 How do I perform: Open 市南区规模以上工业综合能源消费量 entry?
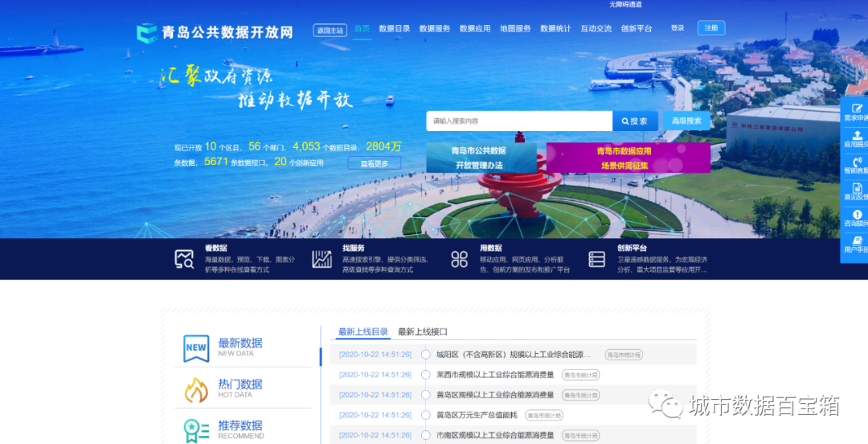coord(495,436)
